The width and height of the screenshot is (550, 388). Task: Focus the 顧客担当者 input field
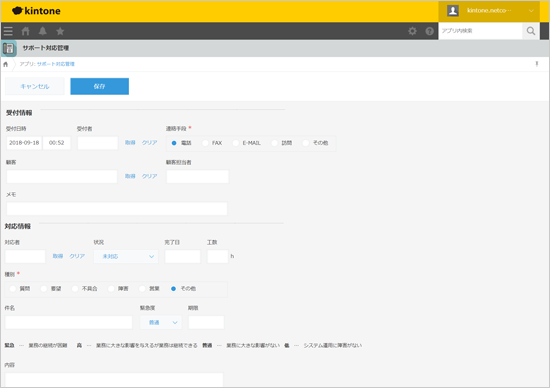pos(197,176)
